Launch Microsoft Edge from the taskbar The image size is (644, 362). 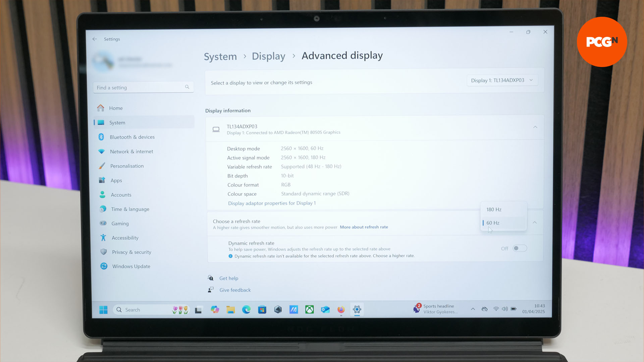coord(246,309)
